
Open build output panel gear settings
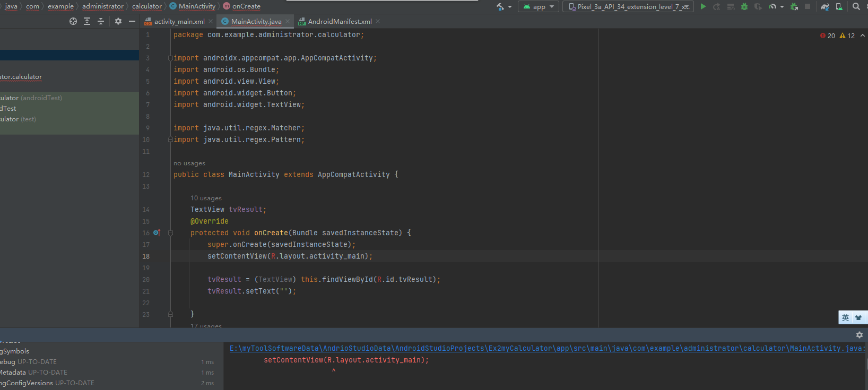click(860, 335)
